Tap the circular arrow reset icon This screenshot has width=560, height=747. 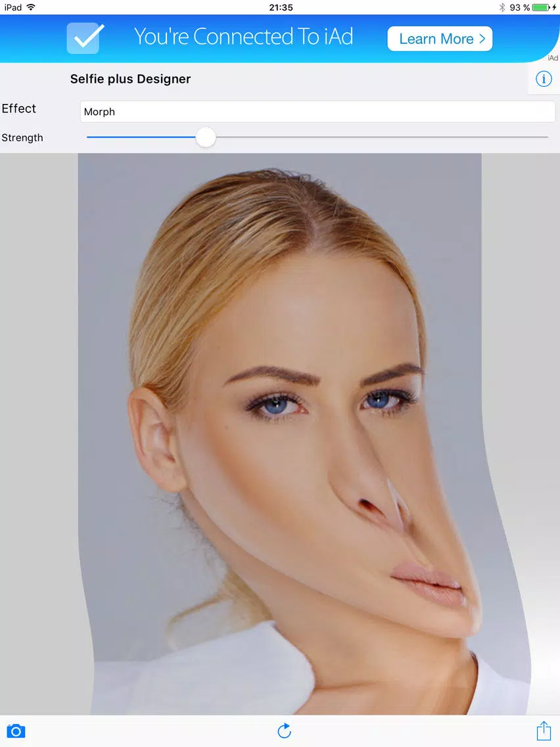click(x=284, y=731)
